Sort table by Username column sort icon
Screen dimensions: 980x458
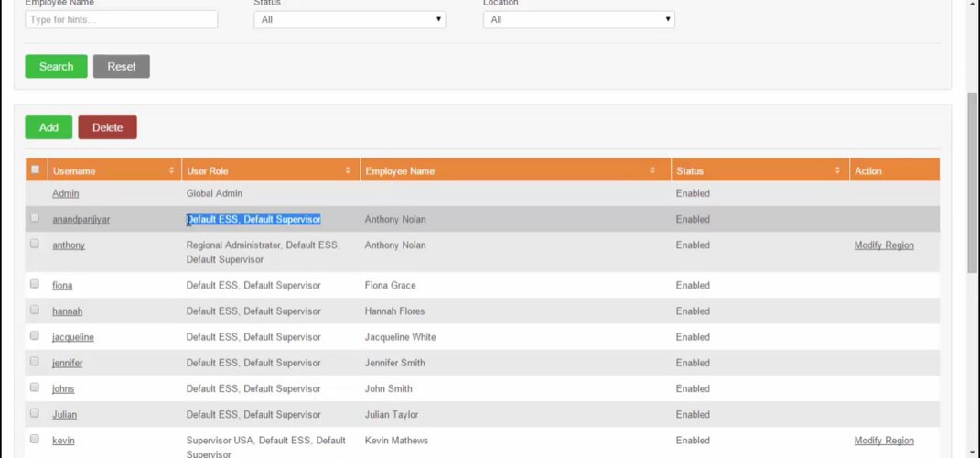click(172, 171)
